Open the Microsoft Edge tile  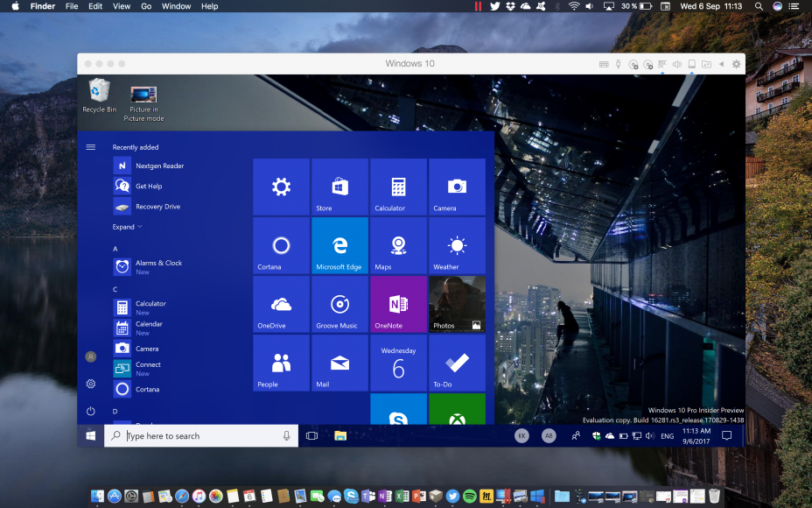click(x=339, y=245)
